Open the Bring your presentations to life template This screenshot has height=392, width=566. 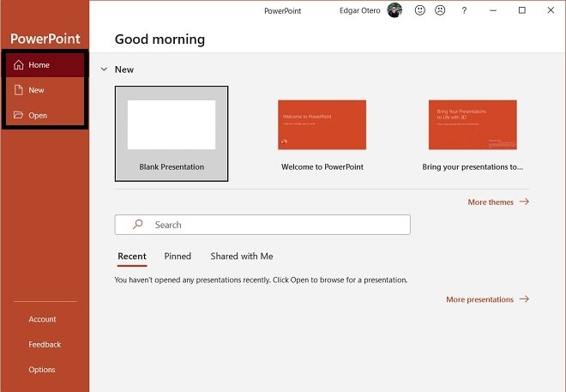[x=473, y=124]
